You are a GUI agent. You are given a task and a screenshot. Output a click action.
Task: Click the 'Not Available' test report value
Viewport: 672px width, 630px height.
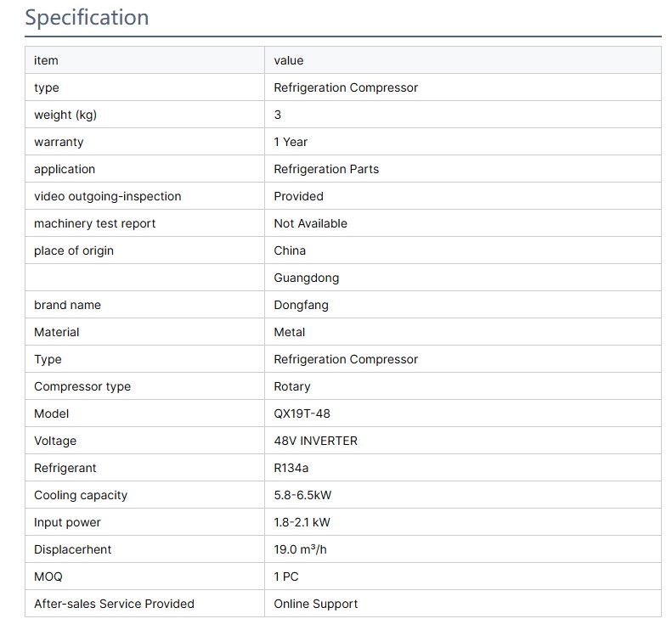click(310, 223)
